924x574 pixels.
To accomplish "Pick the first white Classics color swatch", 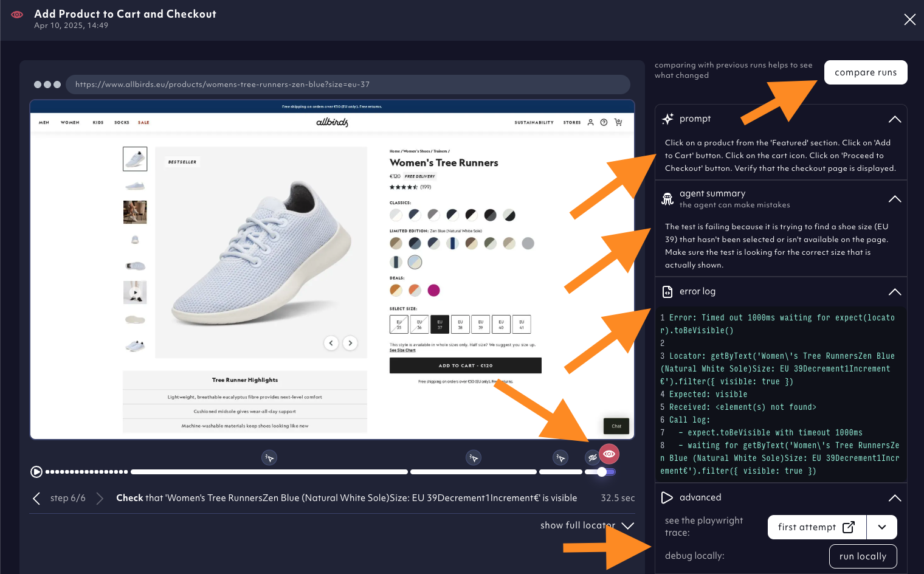I will [396, 215].
